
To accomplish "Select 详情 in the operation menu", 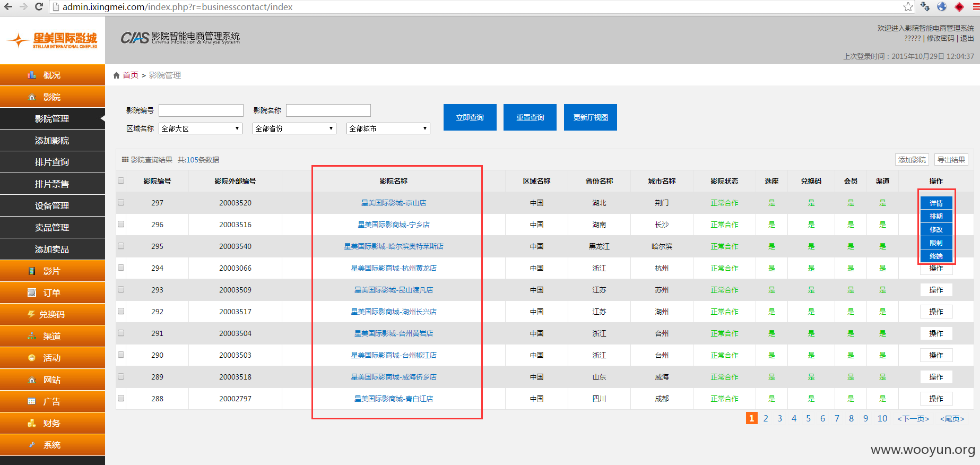I will [x=936, y=203].
